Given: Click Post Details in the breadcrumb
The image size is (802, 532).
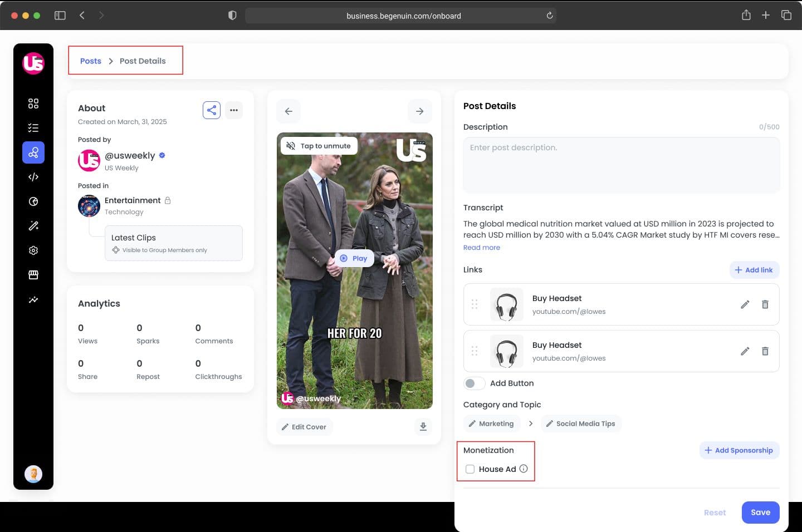Looking at the screenshot, I should [x=143, y=61].
